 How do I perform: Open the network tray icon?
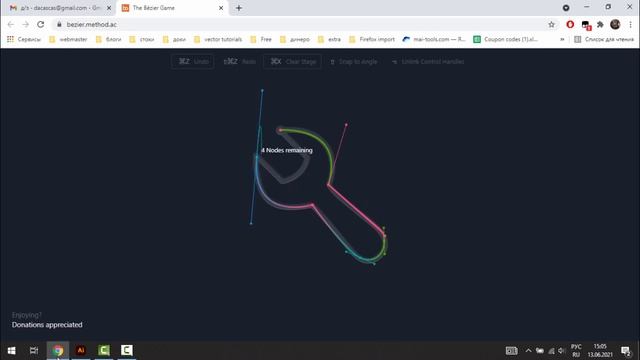[x=551, y=350]
